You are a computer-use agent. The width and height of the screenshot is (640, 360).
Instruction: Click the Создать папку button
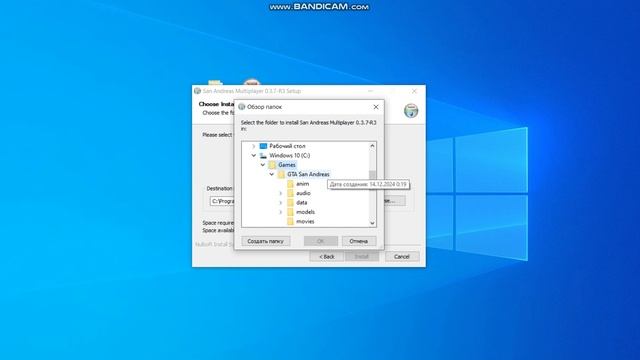tap(265, 241)
